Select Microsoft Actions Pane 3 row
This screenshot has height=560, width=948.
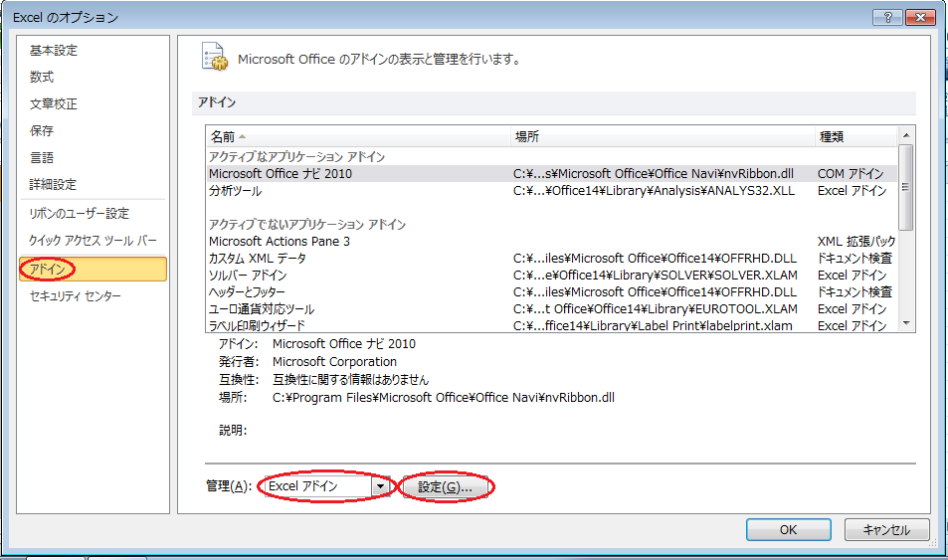pos(552,242)
